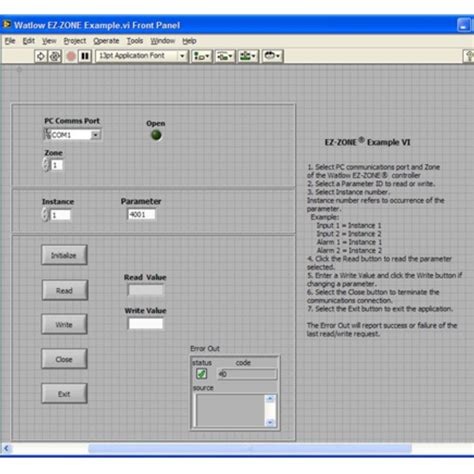Click the Run arrow toolbar icon
This screenshot has height=474, width=474.
click(x=41, y=56)
